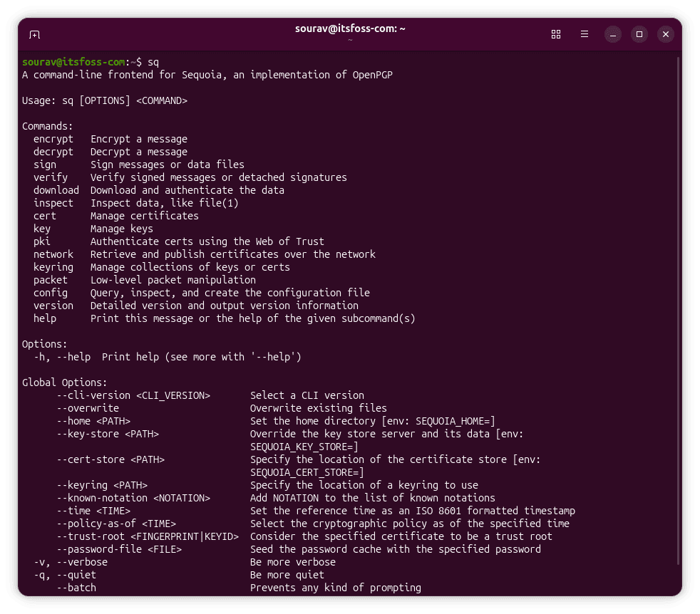Image resolution: width=700 pixels, height=614 pixels.
Task: Click the 'verify' command row
Action: coord(190,177)
